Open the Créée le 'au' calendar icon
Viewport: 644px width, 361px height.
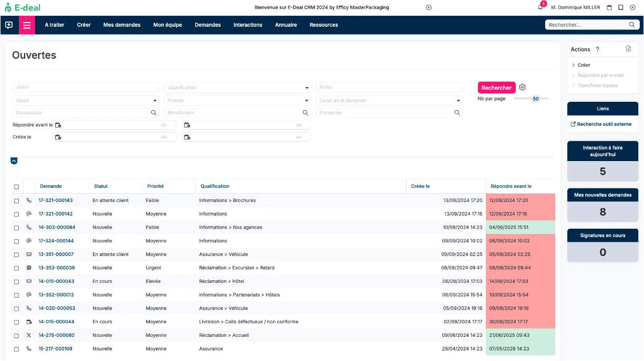pos(187,137)
